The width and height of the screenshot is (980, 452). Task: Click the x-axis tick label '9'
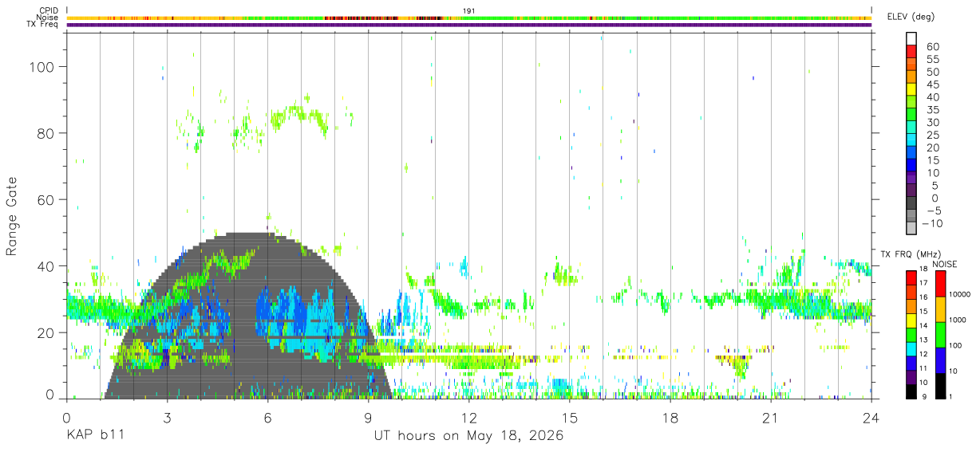pyautogui.click(x=368, y=418)
